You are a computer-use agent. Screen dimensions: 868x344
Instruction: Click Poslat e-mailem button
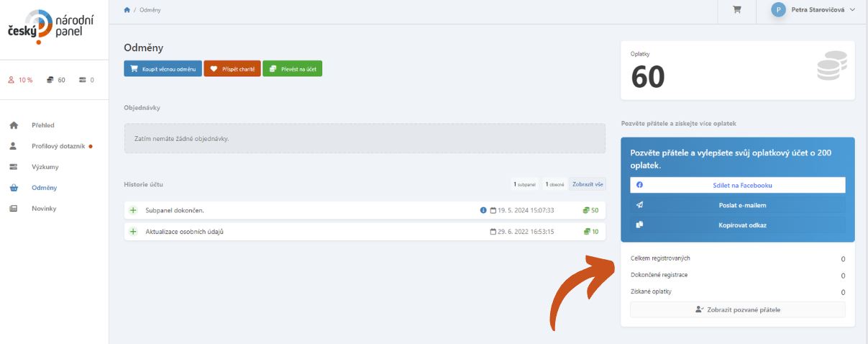coord(737,205)
